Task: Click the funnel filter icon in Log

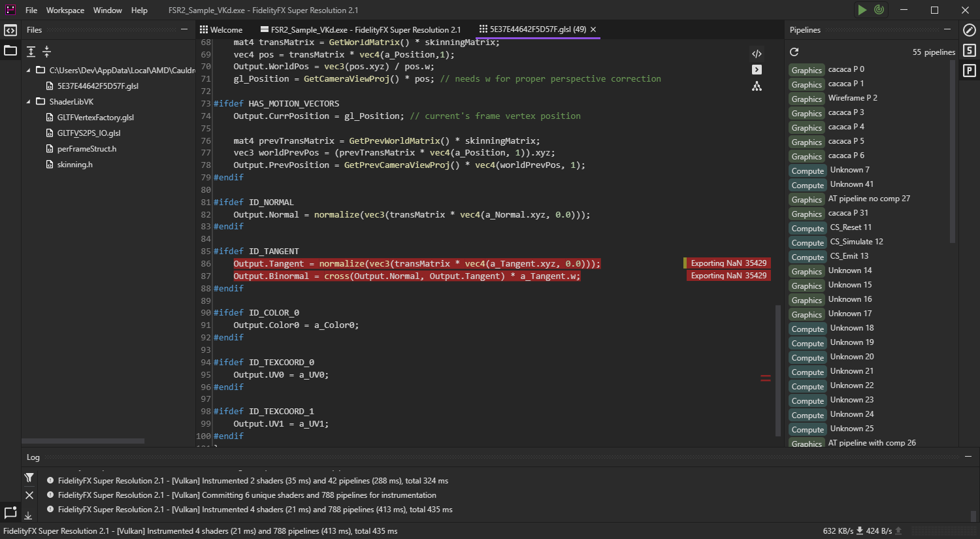Action: click(29, 478)
